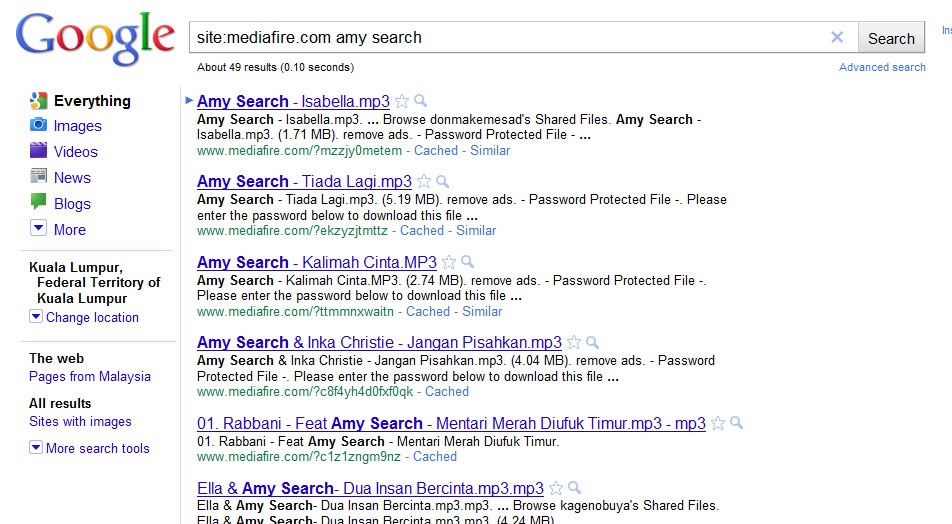This screenshot has height=524, width=952.
Task: Click the Blogs speech bubble icon
Action: [x=38, y=202]
